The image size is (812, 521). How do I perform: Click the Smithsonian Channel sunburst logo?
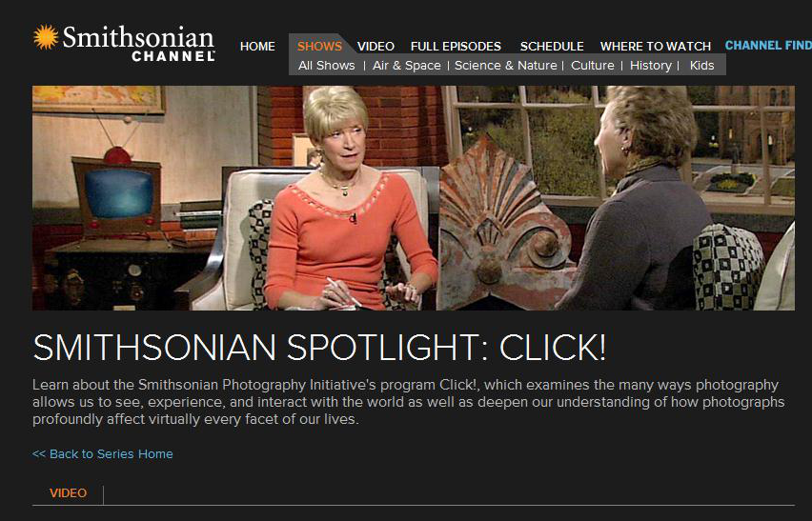click(46, 37)
